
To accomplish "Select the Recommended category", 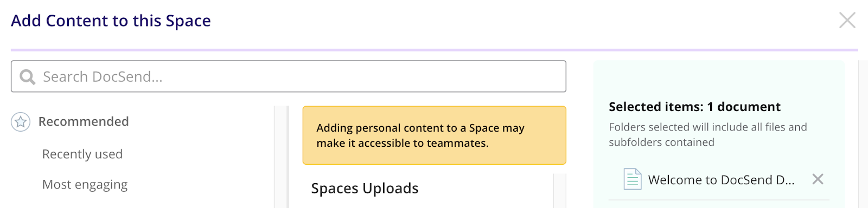I will [x=84, y=121].
